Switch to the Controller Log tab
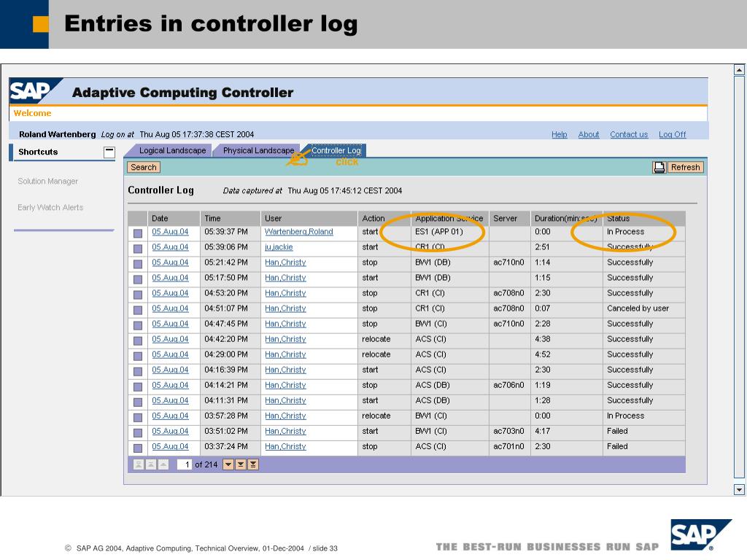 click(x=336, y=150)
